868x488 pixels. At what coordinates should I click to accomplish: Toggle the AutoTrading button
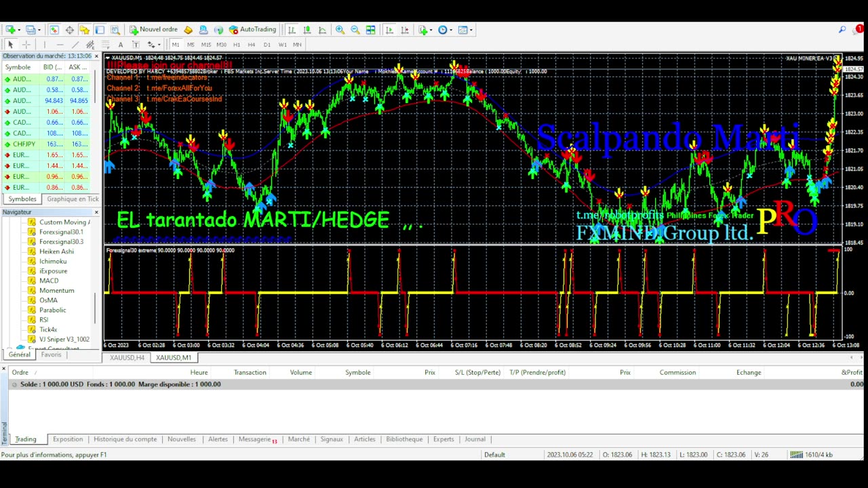252,30
